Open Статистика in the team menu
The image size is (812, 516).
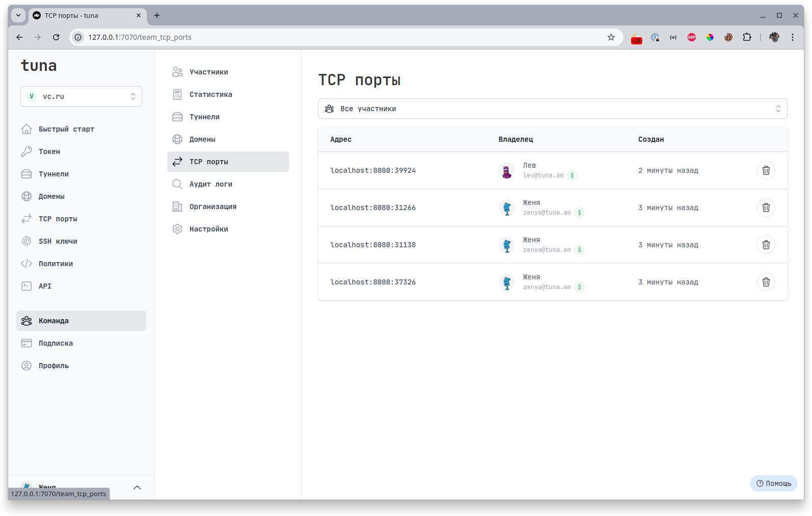pyautogui.click(x=228, y=94)
